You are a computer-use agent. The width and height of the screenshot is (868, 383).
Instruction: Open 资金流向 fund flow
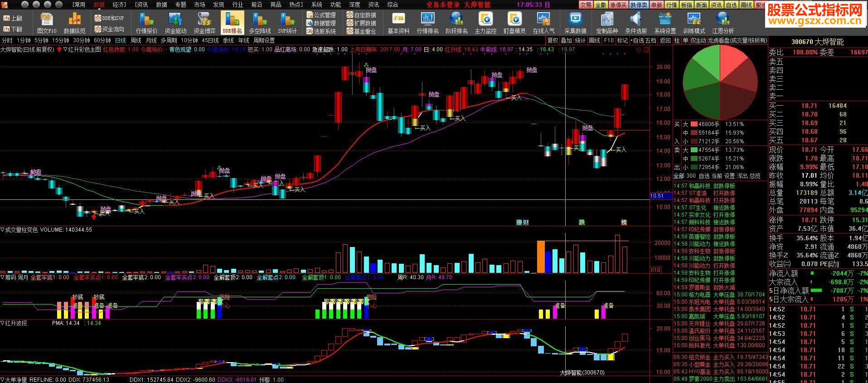click(109, 29)
